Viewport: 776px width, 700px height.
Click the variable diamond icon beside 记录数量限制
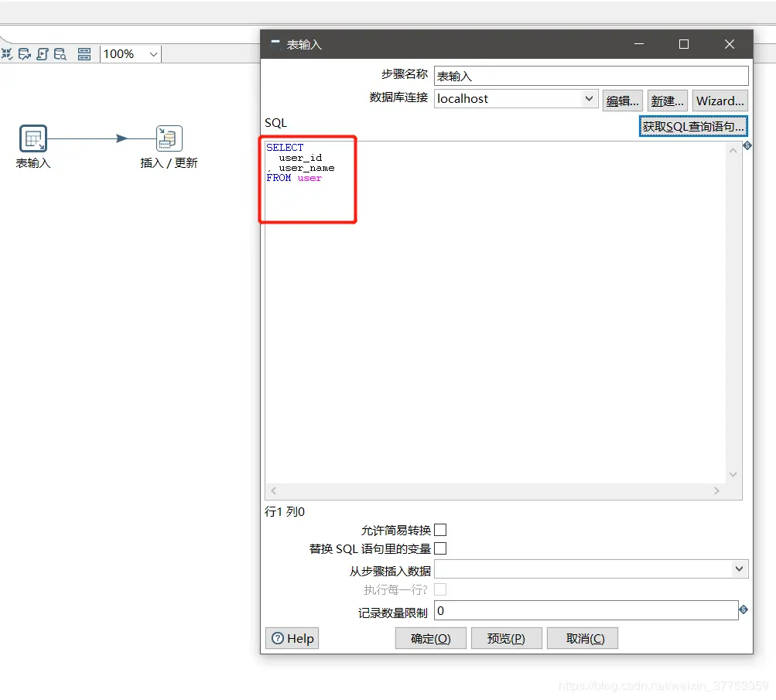744,610
